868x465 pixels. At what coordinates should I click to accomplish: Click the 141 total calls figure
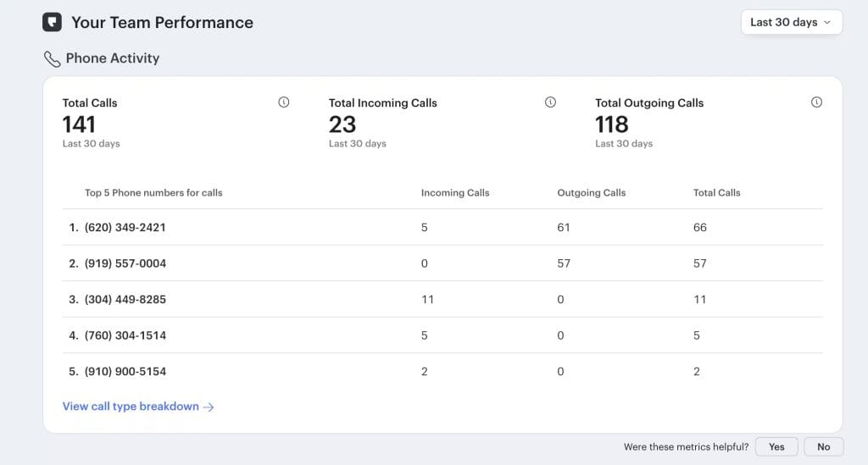(x=79, y=125)
